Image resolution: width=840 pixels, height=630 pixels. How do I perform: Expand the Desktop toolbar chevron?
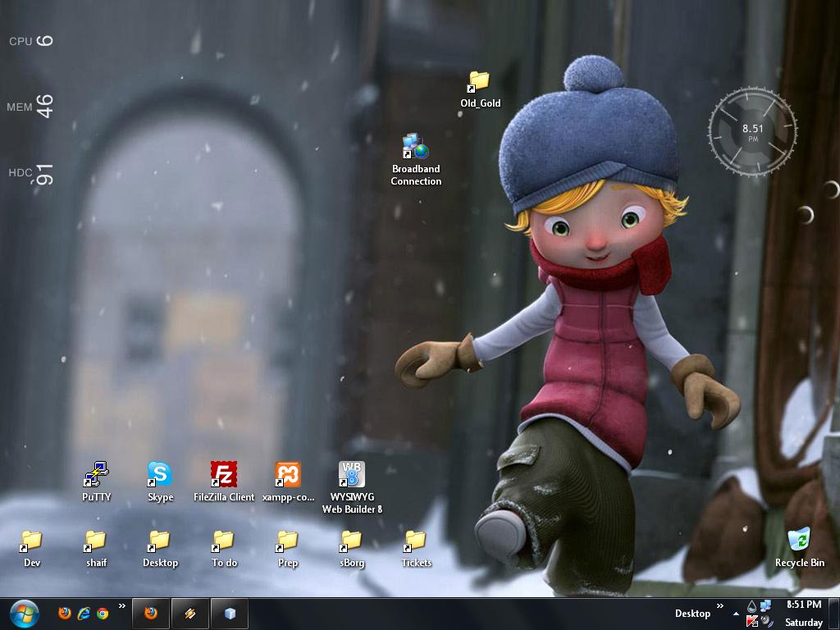click(720, 607)
